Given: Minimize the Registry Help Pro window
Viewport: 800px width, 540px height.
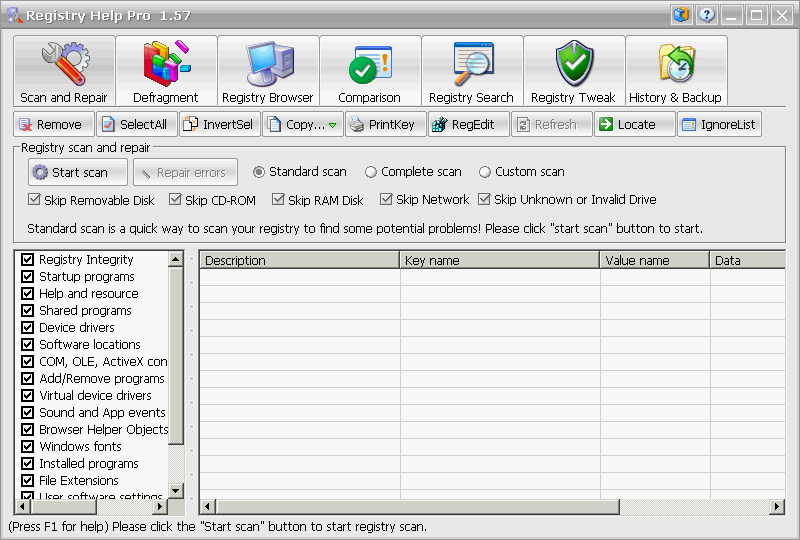Looking at the screenshot, I should pyautogui.click(x=731, y=15).
